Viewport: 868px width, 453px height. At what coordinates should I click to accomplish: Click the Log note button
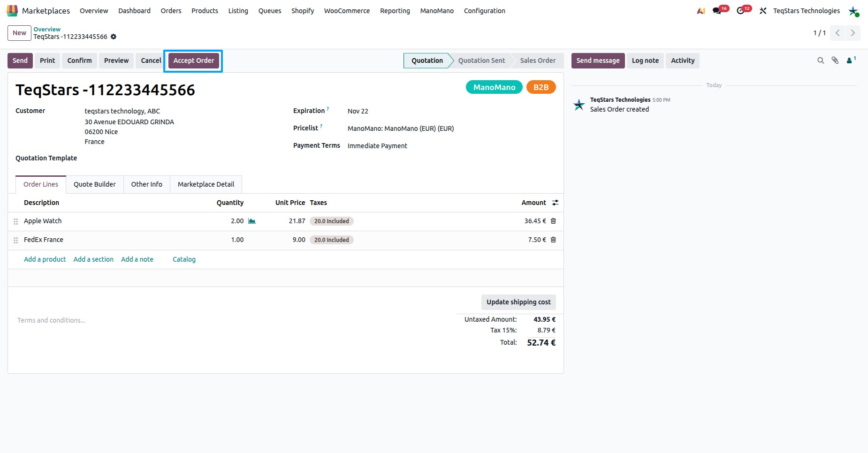[x=645, y=60]
